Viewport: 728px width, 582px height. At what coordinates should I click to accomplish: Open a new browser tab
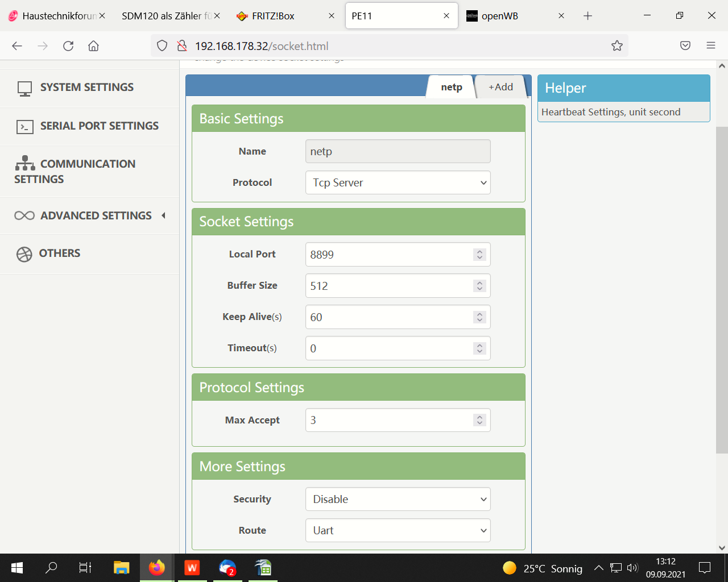click(x=588, y=16)
